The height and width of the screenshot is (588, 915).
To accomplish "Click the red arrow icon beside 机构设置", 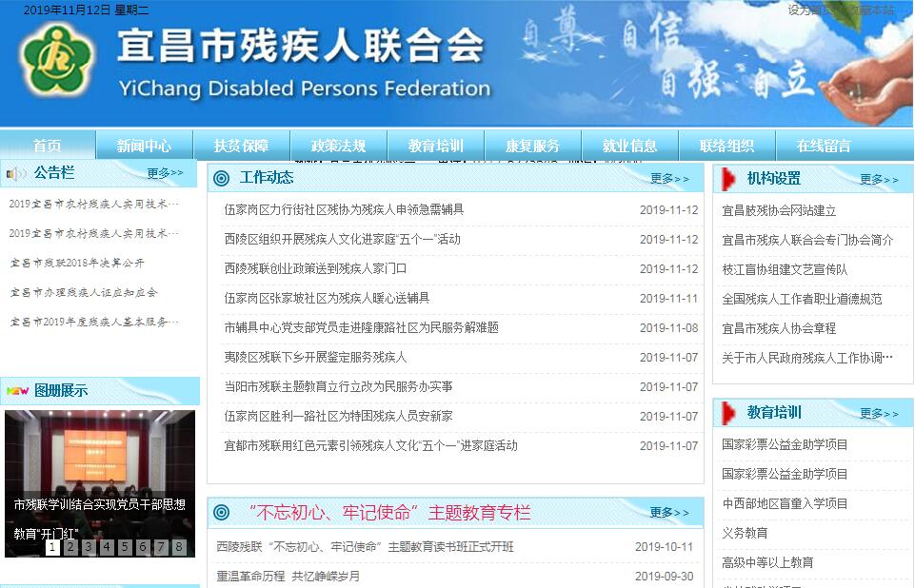I will point(729,179).
